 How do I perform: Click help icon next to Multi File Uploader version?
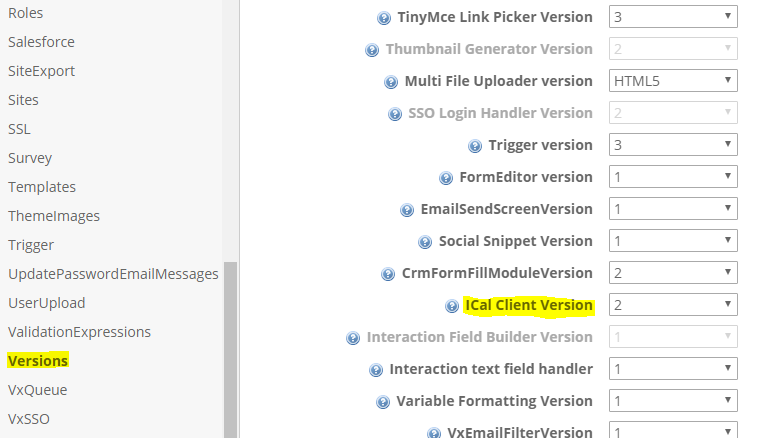pyautogui.click(x=390, y=82)
